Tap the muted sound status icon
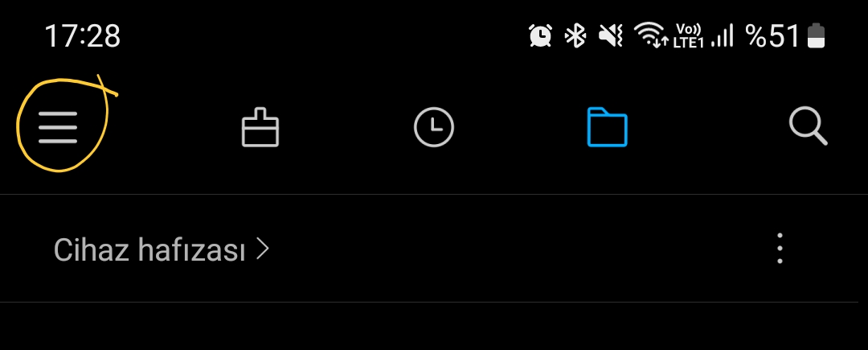868x350 pixels. pos(611,36)
